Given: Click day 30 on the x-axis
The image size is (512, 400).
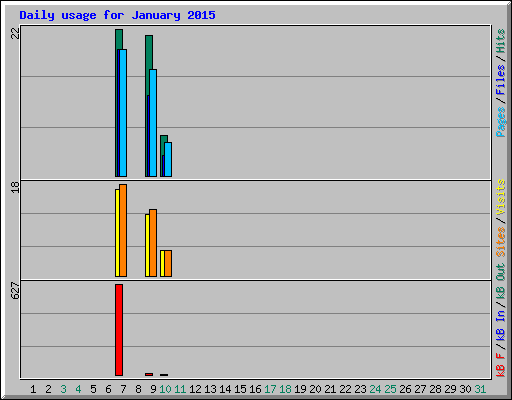Looking at the screenshot, I should pyautogui.click(x=465, y=389).
